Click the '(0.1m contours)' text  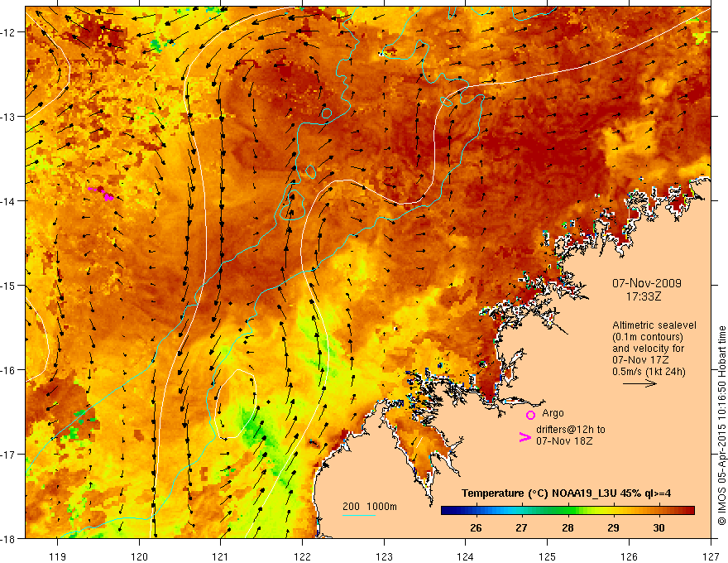(648, 337)
